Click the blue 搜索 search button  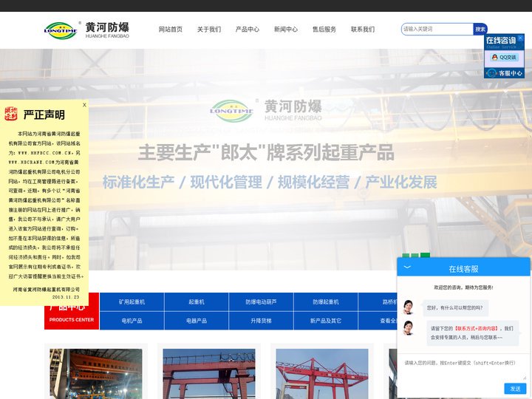(x=480, y=29)
